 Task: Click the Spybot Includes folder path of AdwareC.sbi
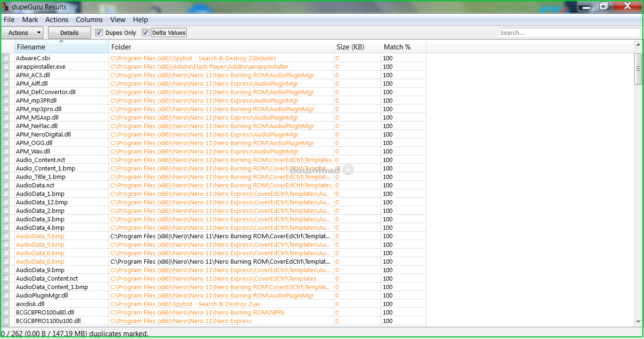[x=193, y=58]
